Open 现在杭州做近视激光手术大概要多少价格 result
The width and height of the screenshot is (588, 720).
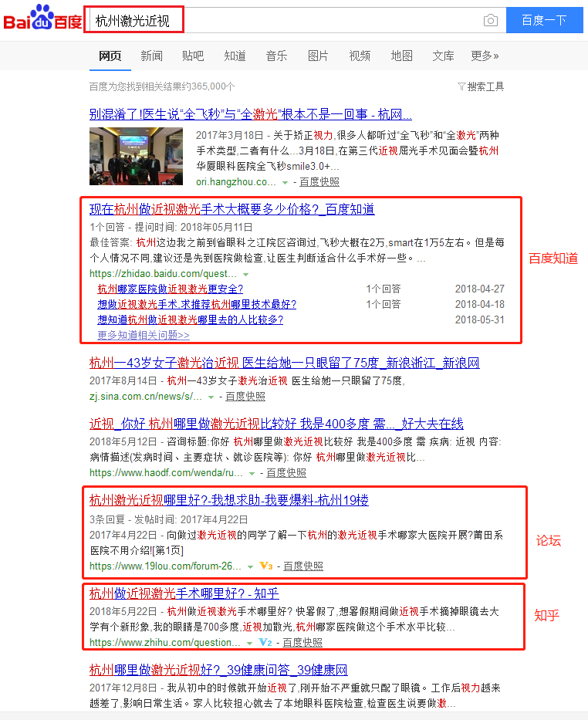231,209
